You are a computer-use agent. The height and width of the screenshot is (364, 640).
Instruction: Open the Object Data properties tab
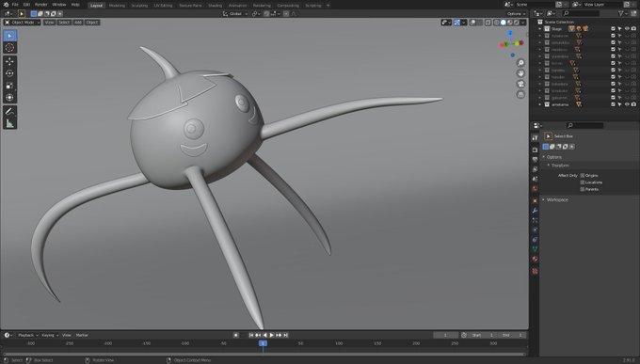coord(536,249)
